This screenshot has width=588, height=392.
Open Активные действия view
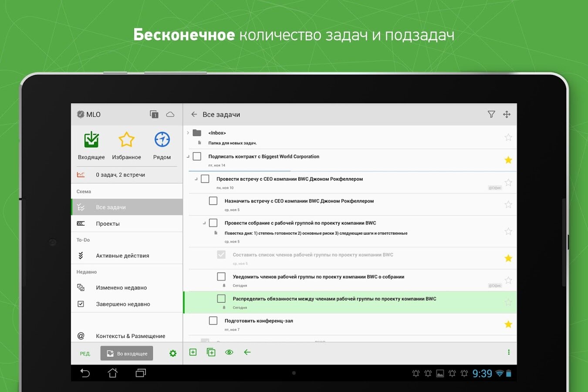tap(122, 256)
